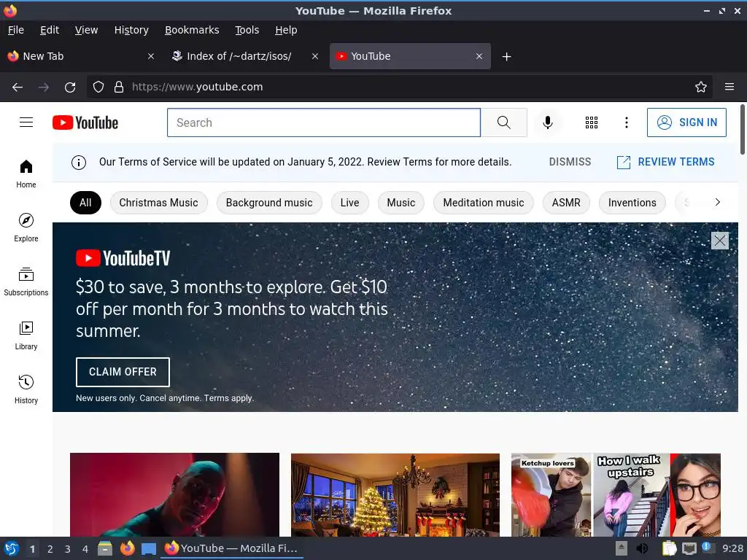Open taskbar start menu icon

click(x=11, y=548)
